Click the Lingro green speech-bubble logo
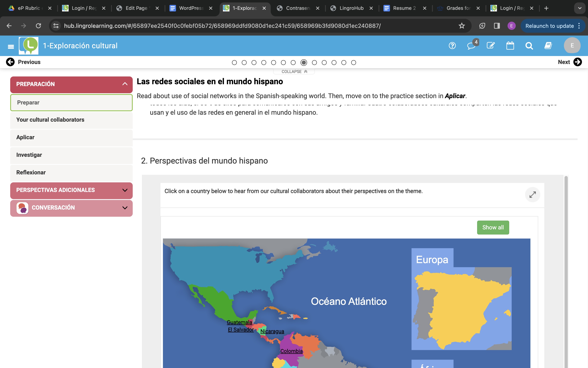Viewport: 588px width, 368px height. (29, 46)
